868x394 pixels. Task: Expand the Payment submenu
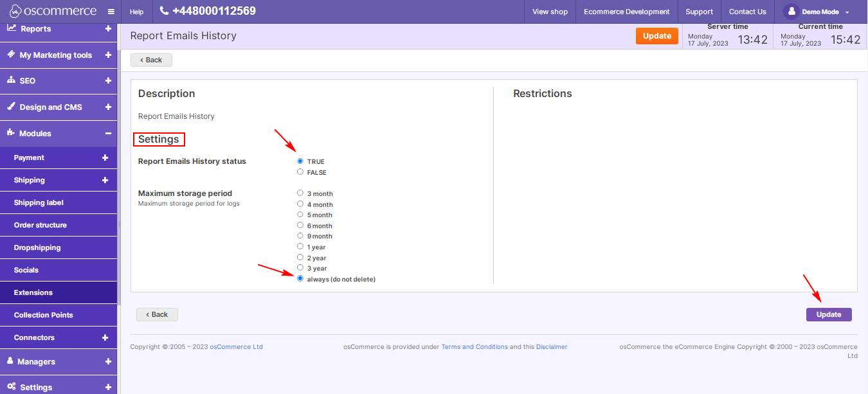click(x=104, y=157)
